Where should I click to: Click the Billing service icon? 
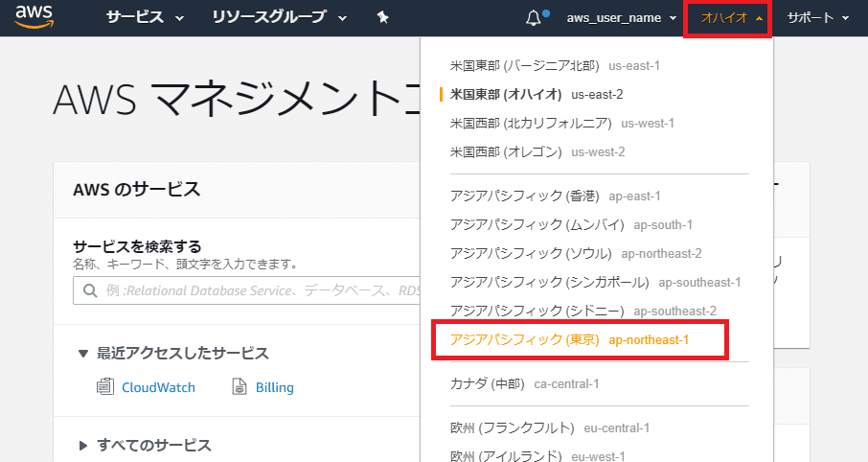click(x=240, y=386)
